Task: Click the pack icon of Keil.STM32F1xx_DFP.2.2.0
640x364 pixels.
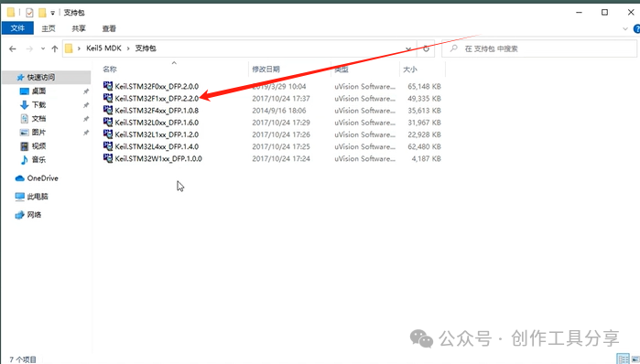Action: click(x=108, y=98)
